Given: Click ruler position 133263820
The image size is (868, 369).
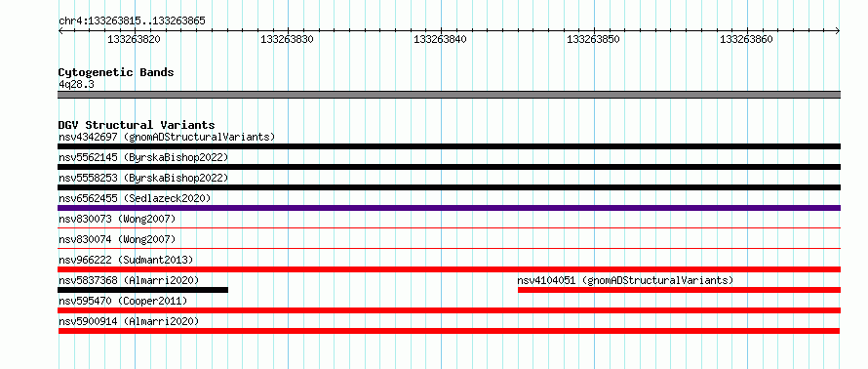Looking at the screenshot, I should 134,39.
